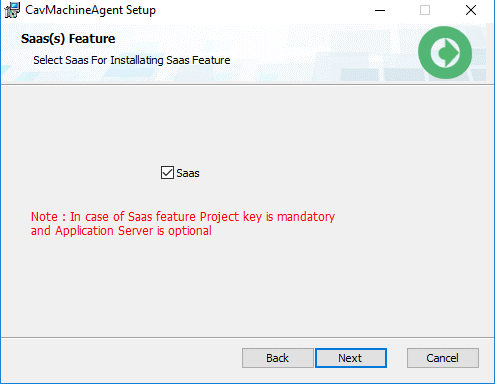The image size is (497, 386).
Task: Click the disabled maximize window button
Action: (x=425, y=10)
